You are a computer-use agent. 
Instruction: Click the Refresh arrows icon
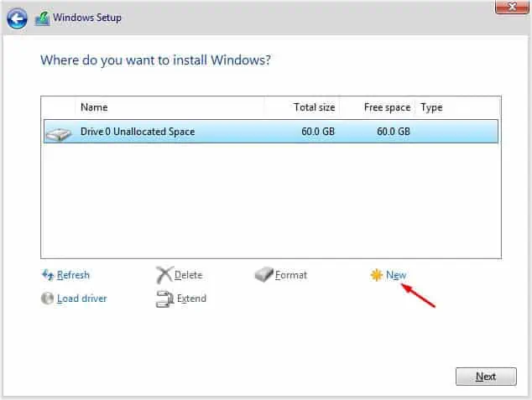48,274
